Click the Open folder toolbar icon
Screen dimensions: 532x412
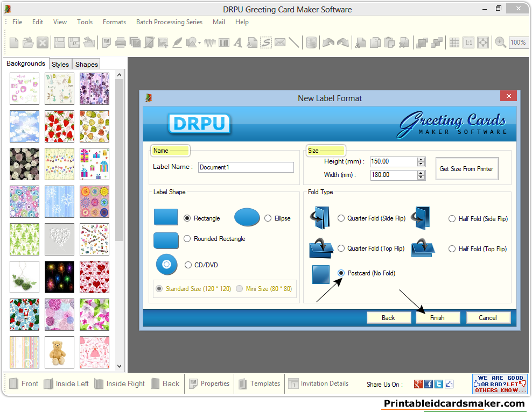pyautogui.click(x=28, y=42)
